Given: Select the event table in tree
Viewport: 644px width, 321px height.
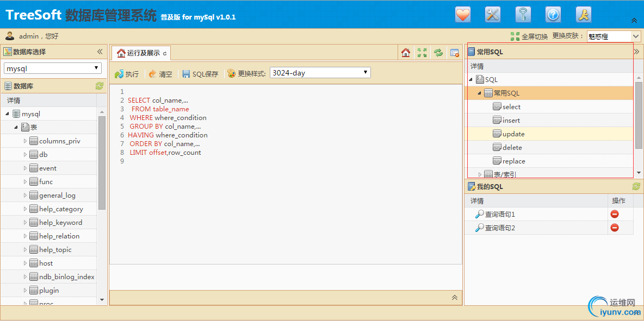Looking at the screenshot, I should pos(48,168).
